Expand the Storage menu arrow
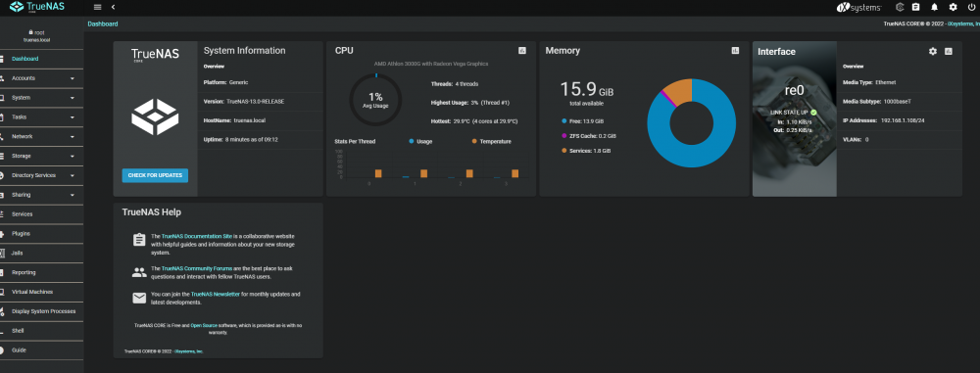This screenshot has height=373, width=980. 73,157
